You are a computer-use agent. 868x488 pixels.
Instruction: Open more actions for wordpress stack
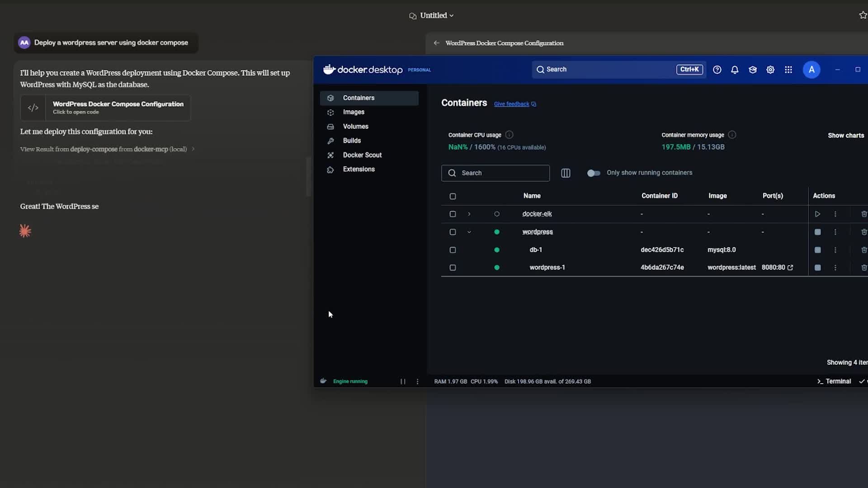pyautogui.click(x=835, y=232)
